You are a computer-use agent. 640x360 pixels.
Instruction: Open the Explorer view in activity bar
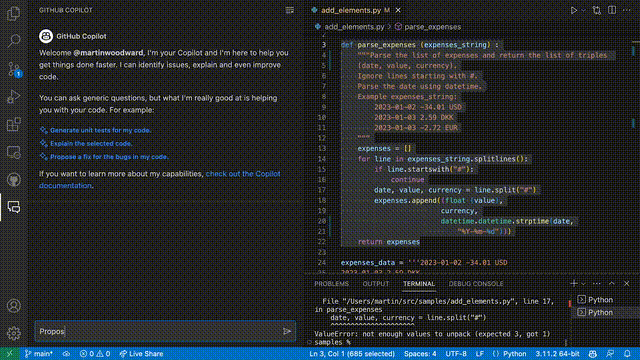tap(13, 13)
